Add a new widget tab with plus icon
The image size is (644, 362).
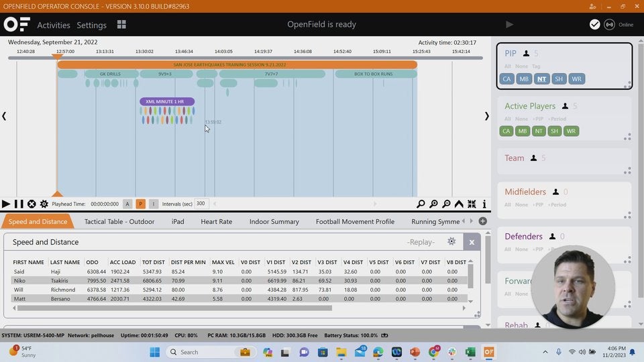tap(482, 221)
